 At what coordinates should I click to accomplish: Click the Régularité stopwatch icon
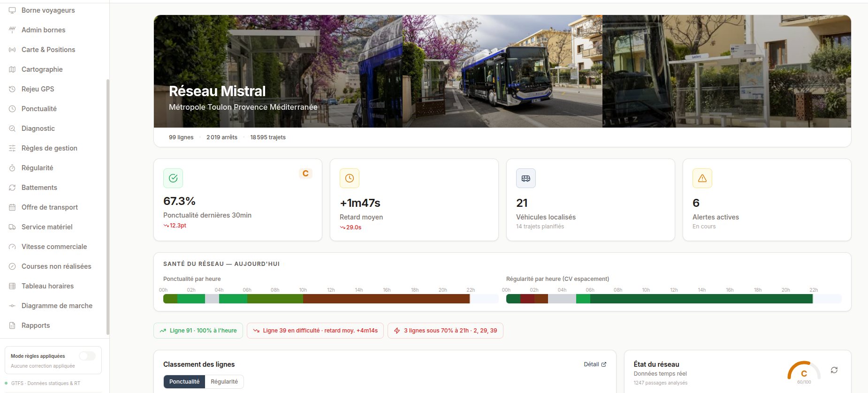(x=12, y=168)
